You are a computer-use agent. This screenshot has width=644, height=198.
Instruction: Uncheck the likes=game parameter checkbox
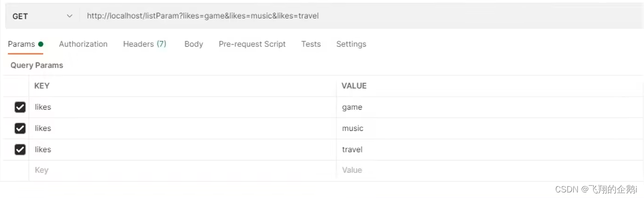[20, 107]
